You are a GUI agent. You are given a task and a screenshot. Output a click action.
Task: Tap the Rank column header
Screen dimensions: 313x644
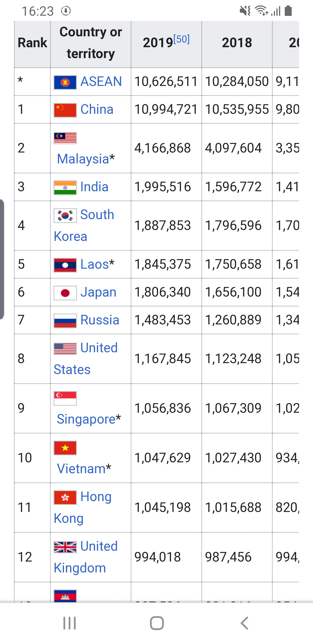(x=32, y=43)
